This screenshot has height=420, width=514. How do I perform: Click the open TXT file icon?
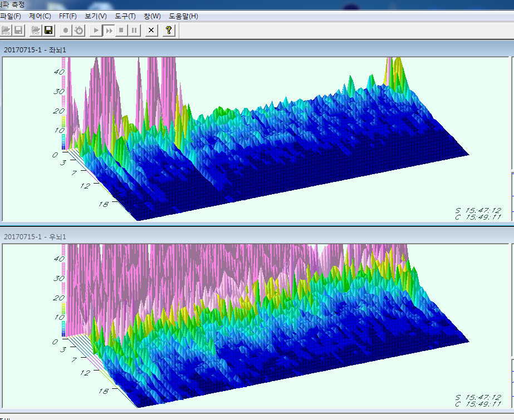click(x=36, y=30)
